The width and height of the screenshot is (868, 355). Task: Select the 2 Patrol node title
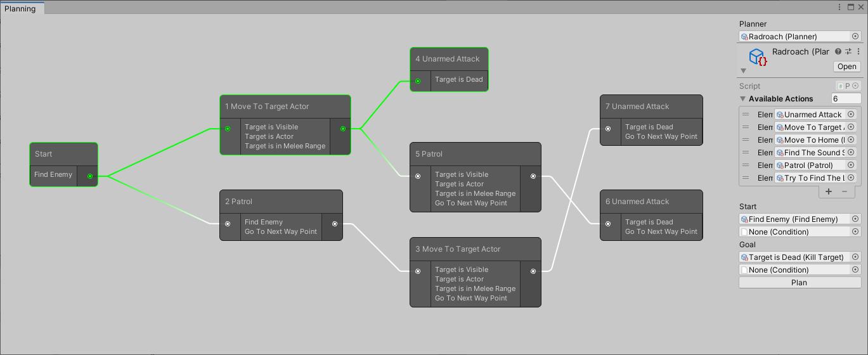(238, 202)
